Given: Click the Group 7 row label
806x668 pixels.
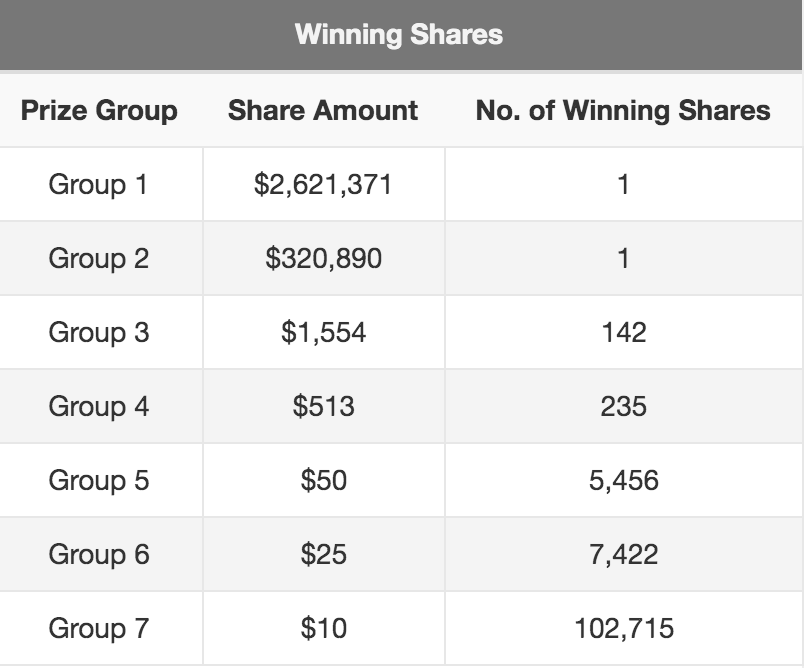Looking at the screenshot, I should click(x=99, y=628).
